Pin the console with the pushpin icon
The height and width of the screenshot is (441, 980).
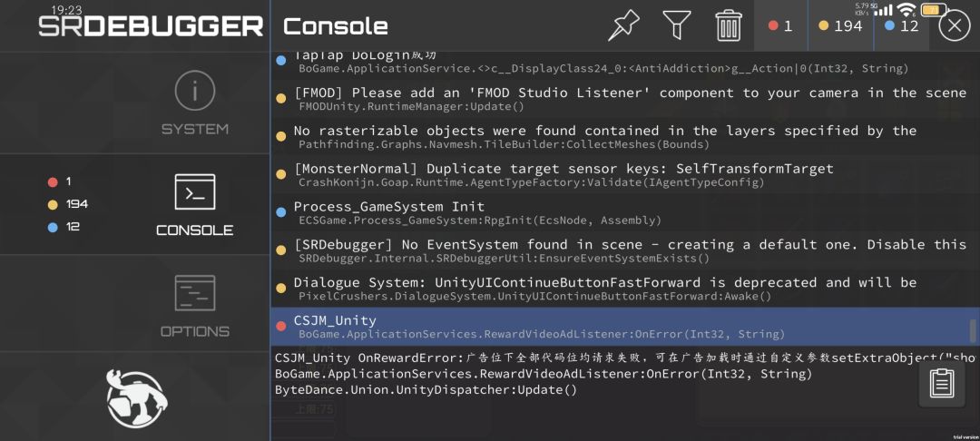(623, 25)
